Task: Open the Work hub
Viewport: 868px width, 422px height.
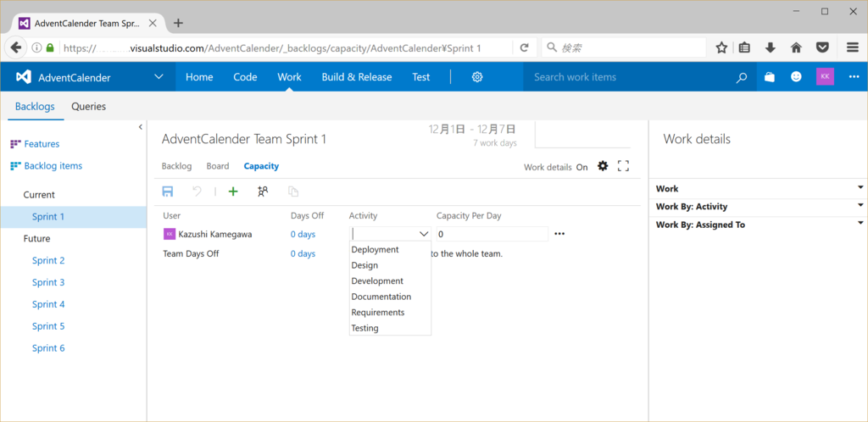Action: pyautogui.click(x=290, y=77)
